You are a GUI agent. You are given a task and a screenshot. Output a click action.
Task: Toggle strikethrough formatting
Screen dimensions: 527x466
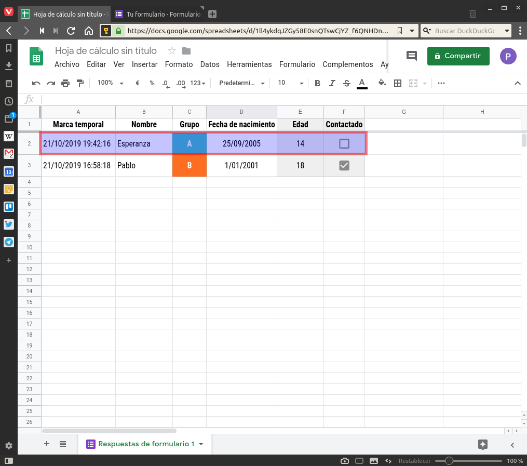tap(347, 83)
